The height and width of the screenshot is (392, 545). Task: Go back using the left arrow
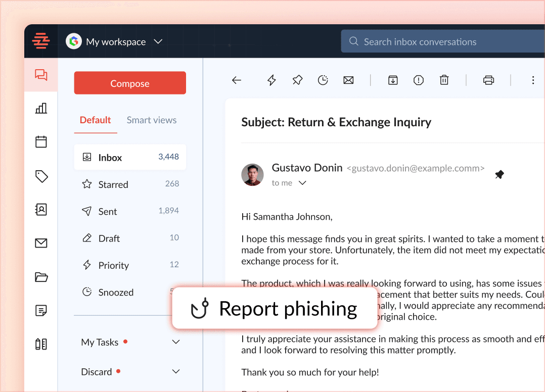(x=237, y=80)
